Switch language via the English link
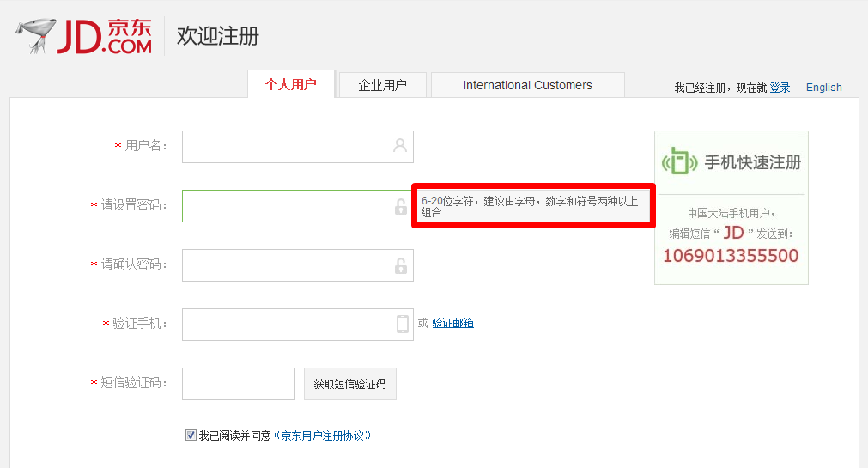The height and width of the screenshot is (468, 868). click(x=823, y=88)
